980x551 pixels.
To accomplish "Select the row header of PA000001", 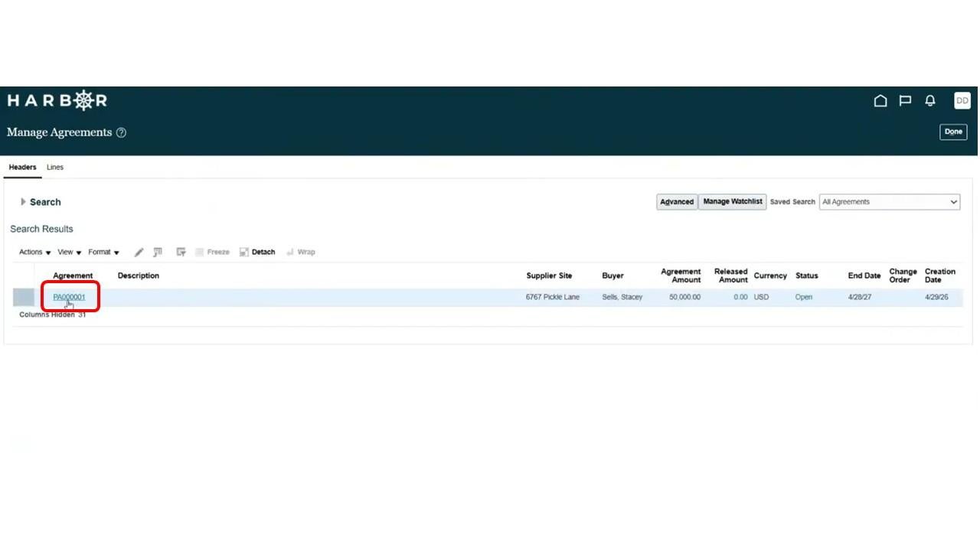I will click(x=24, y=298).
